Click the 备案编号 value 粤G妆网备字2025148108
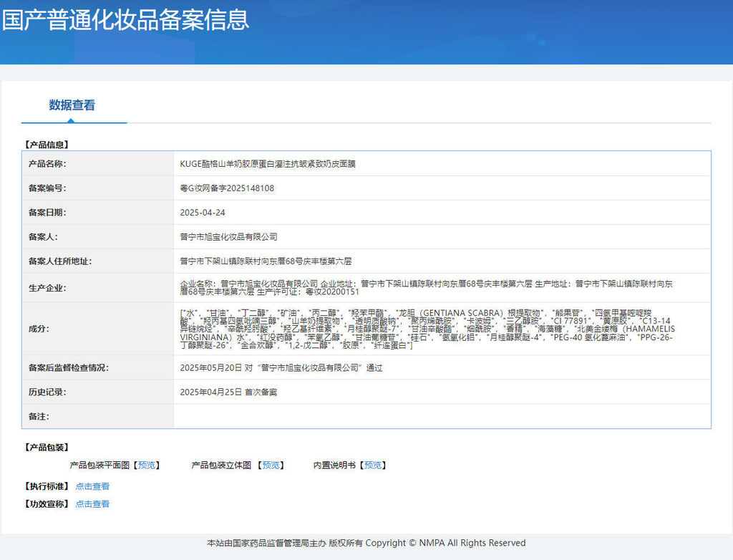This screenshot has height=560, width=733. tap(227, 188)
